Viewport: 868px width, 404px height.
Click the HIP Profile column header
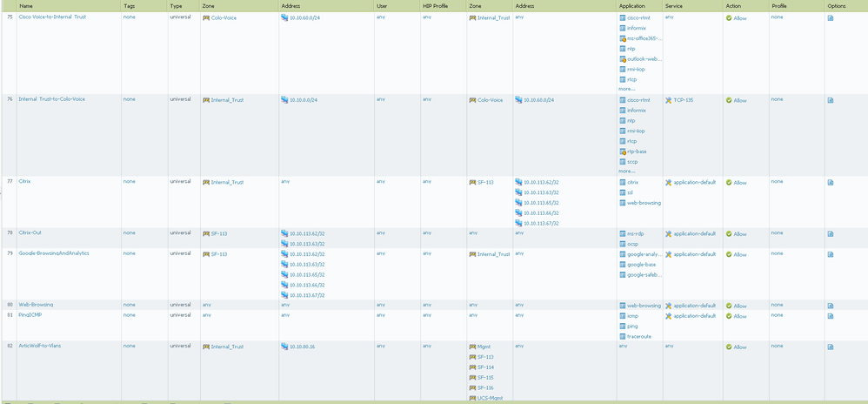[435, 6]
